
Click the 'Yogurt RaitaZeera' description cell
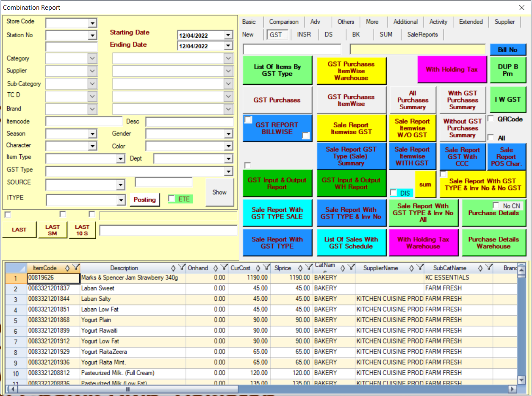click(x=133, y=352)
